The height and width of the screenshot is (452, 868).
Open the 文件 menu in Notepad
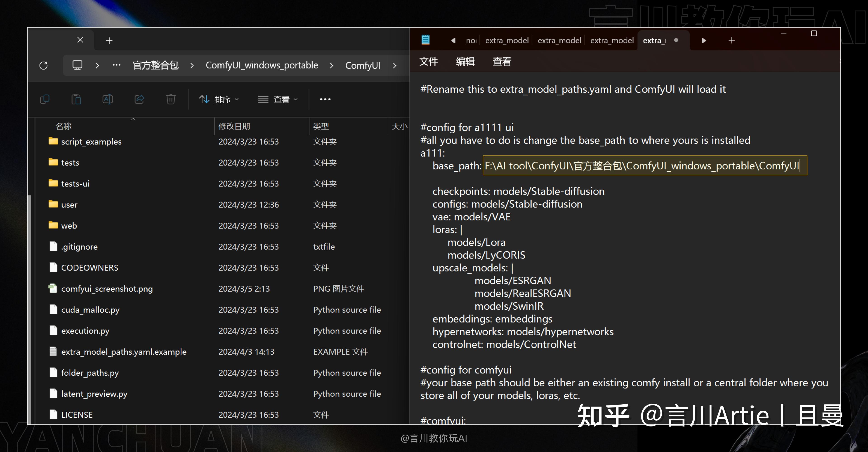pyautogui.click(x=429, y=62)
